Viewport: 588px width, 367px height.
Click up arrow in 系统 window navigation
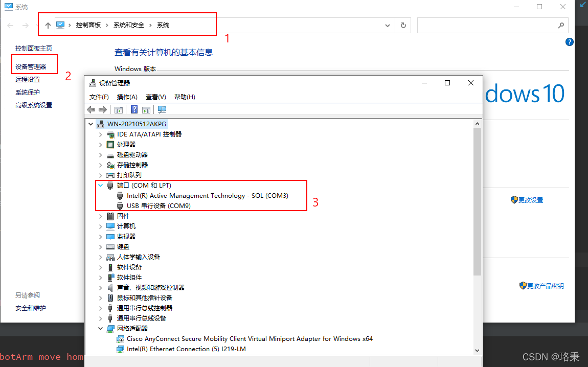pyautogui.click(x=48, y=26)
